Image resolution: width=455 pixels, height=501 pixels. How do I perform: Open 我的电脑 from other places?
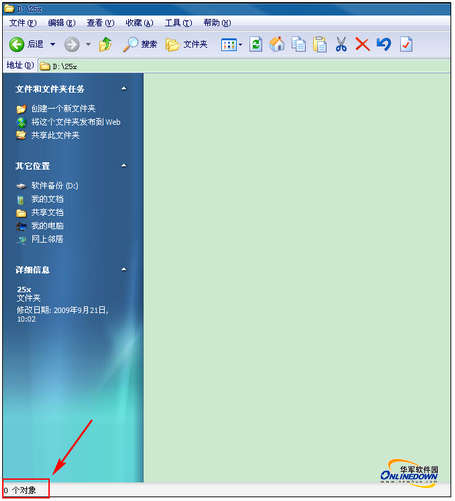coord(47,226)
